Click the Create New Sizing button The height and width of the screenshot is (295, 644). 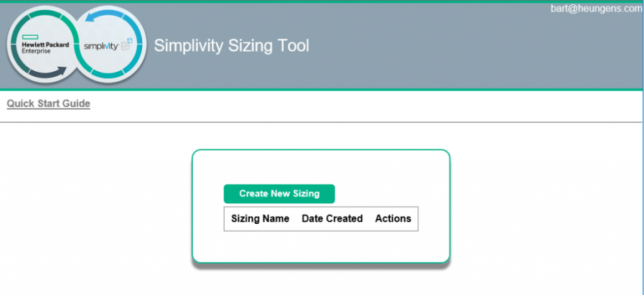pyautogui.click(x=279, y=194)
